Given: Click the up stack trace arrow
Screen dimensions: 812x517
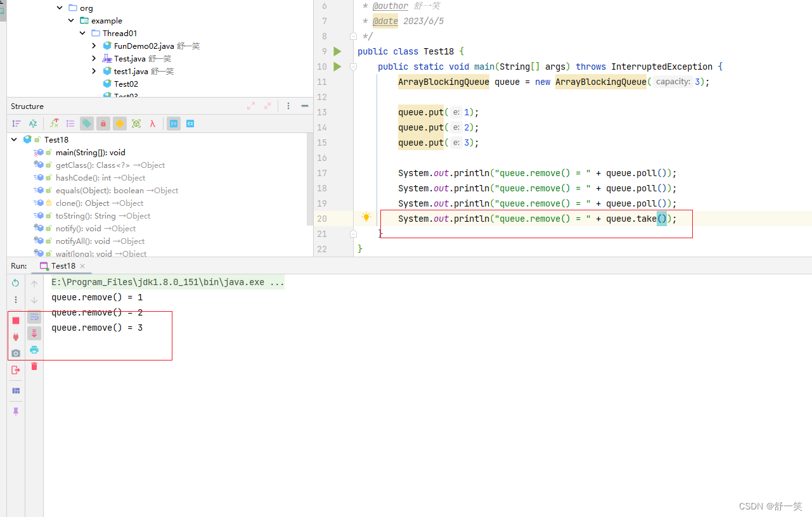Looking at the screenshot, I should coord(34,284).
